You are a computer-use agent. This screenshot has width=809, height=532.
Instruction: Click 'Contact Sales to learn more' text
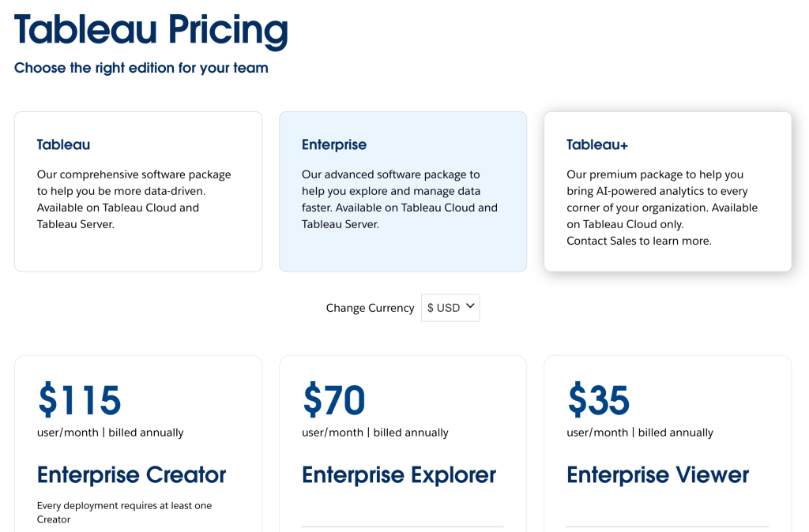[x=638, y=241]
